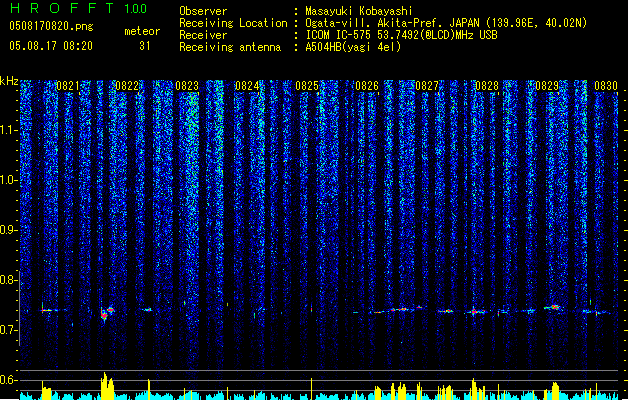The width and height of the screenshot is (629, 400).
Task: Click the 0821 time marker
Action: (68, 86)
